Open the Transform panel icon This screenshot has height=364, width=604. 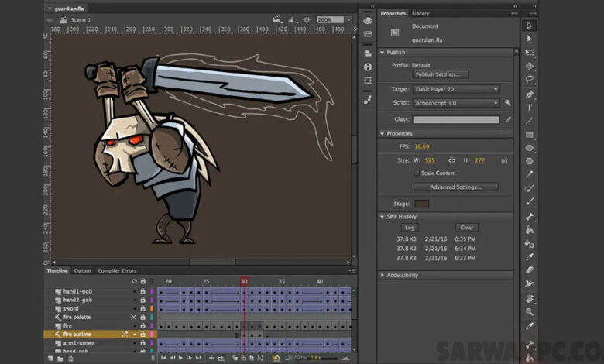tap(368, 81)
